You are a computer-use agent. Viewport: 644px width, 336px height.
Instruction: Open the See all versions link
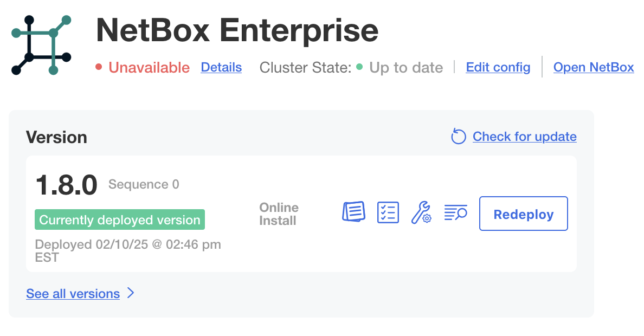point(73,294)
